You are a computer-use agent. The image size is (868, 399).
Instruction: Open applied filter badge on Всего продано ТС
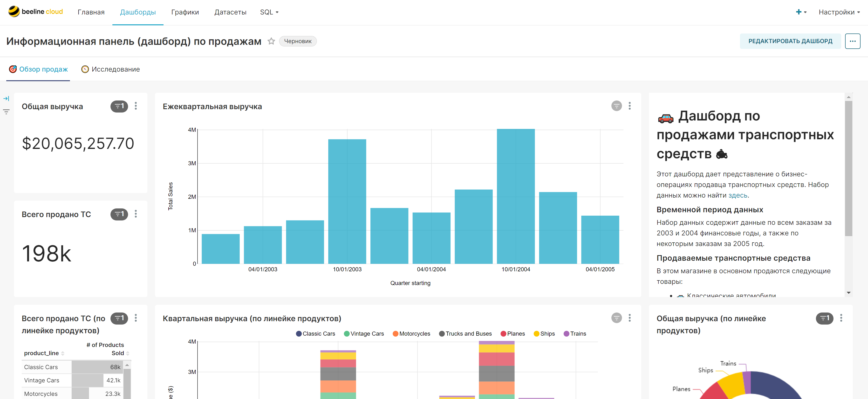(x=119, y=214)
